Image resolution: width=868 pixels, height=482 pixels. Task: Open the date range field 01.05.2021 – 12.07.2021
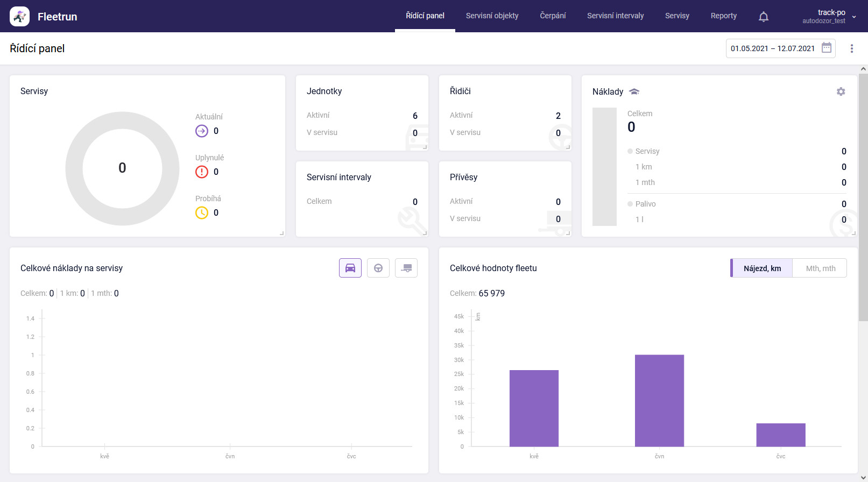(x=772, y=48)
